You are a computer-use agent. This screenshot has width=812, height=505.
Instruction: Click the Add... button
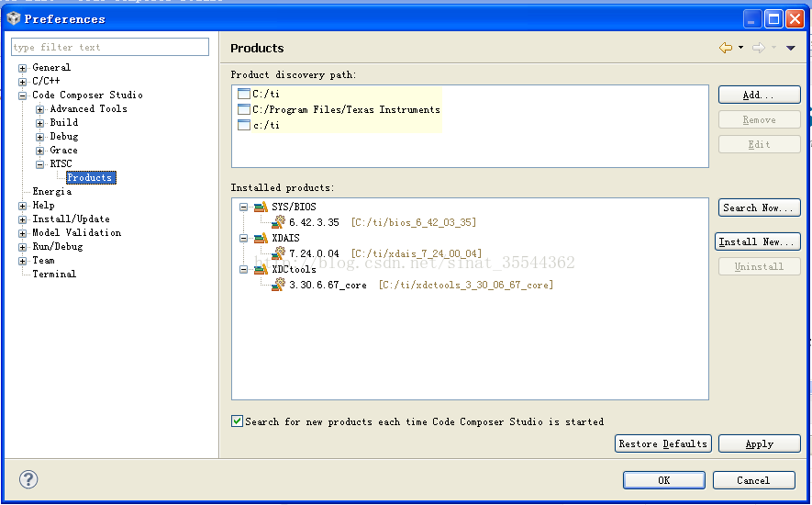759,95
